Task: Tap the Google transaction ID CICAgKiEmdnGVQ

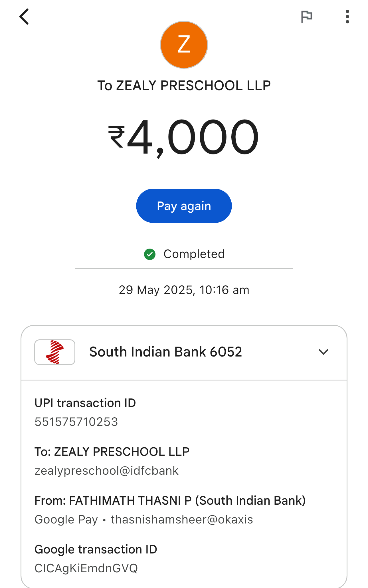Action: coord(86,568)
